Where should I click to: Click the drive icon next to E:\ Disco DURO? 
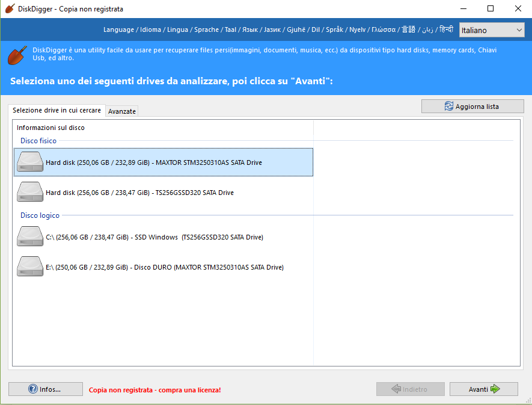click(x=30, y=267)
